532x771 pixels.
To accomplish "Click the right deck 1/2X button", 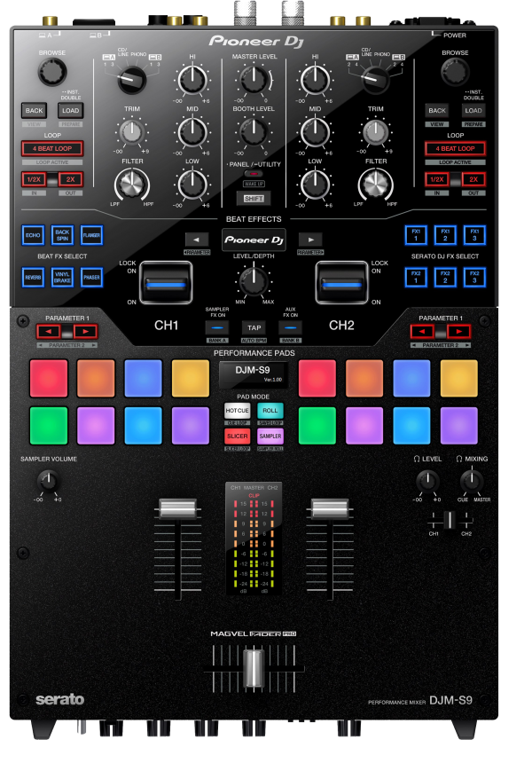I will coord(437,179).
